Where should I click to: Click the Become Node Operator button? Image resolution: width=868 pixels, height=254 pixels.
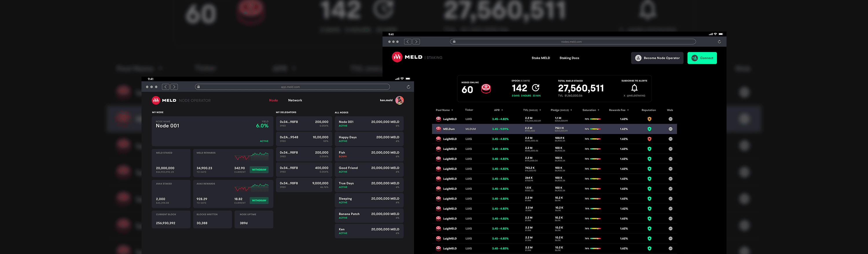[x=657, y=58]
